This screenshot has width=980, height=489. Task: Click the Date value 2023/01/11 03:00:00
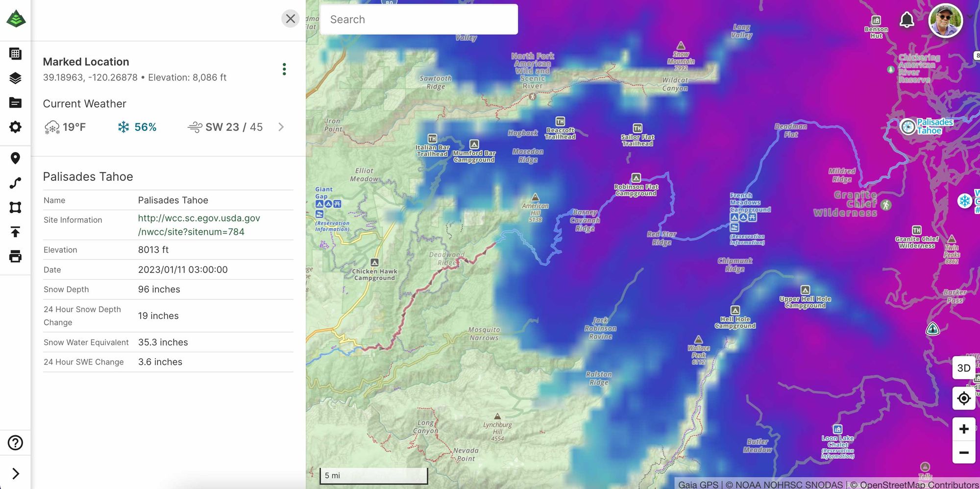pos(183,269)
